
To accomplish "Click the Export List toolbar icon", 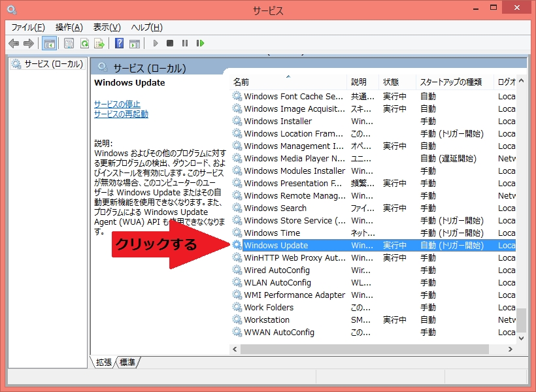I will [x=99, y=43].
